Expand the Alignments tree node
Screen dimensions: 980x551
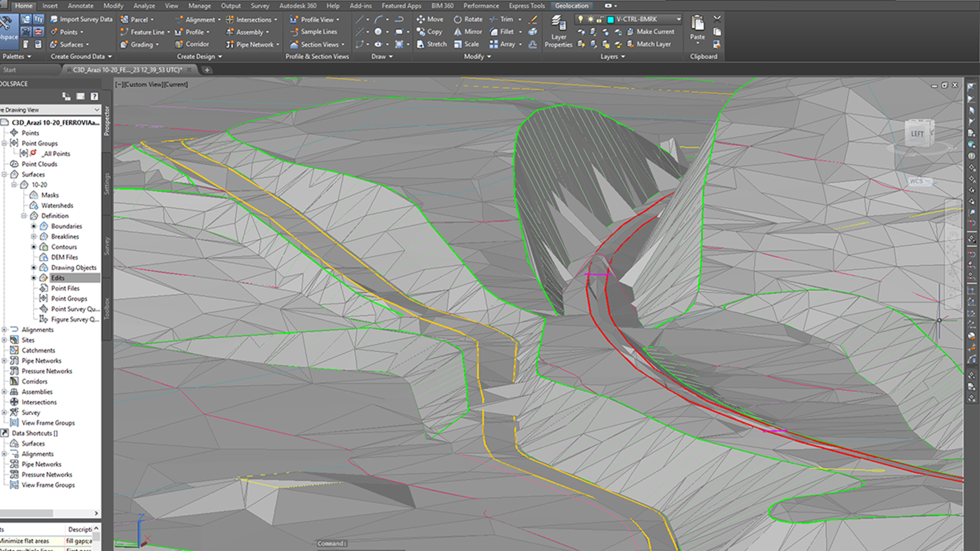4,330
